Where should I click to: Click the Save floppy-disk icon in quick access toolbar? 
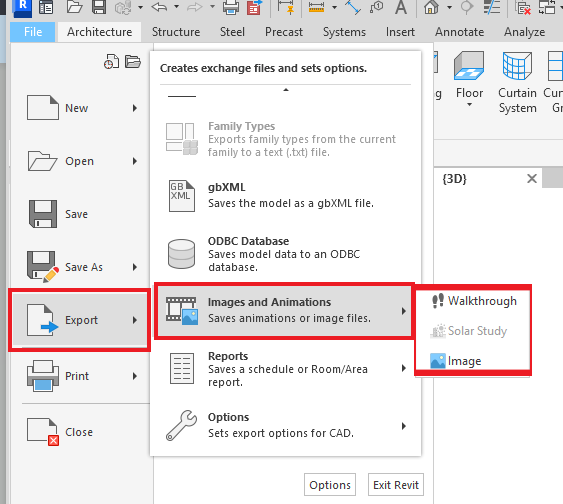pos(99,7)
